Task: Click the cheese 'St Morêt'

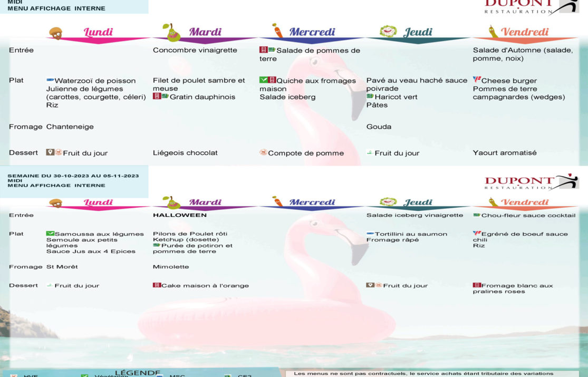Action: 62,267
